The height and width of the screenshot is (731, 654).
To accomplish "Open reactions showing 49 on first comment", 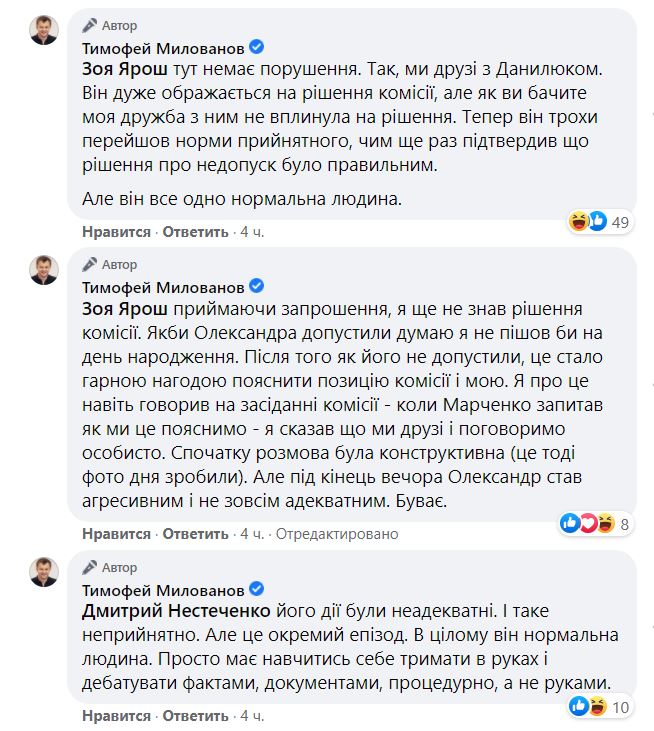I will pos(606,221).
